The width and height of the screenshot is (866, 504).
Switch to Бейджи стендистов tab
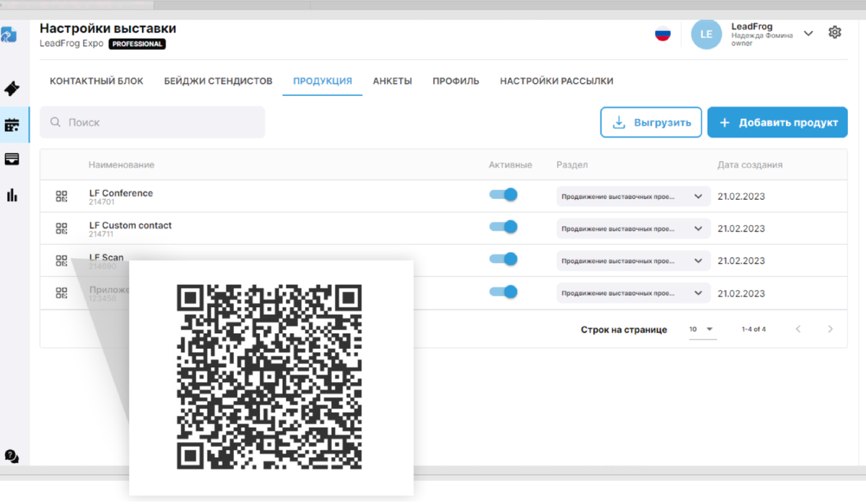click(218, 81)
